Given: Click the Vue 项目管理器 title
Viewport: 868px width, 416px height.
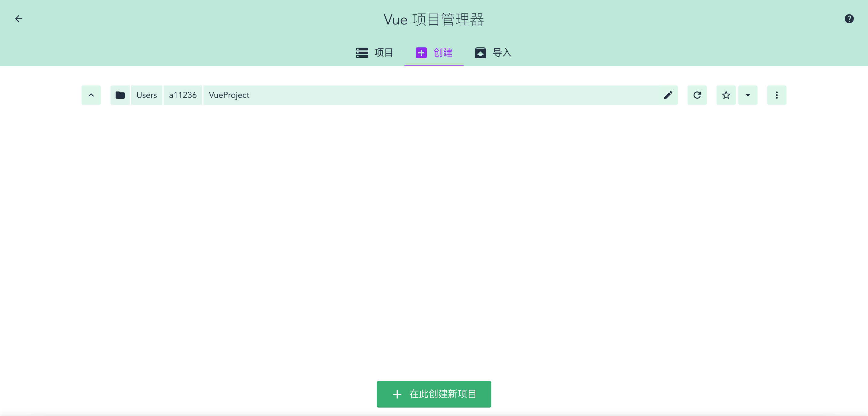Looking at the screenshot, I should (x=434, y=20).
